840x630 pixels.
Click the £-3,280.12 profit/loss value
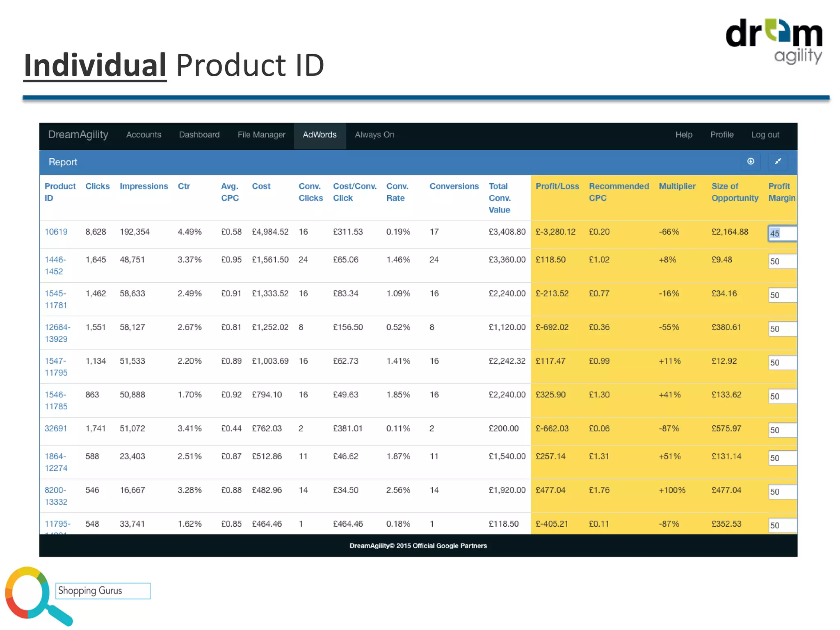click(555, 232)
